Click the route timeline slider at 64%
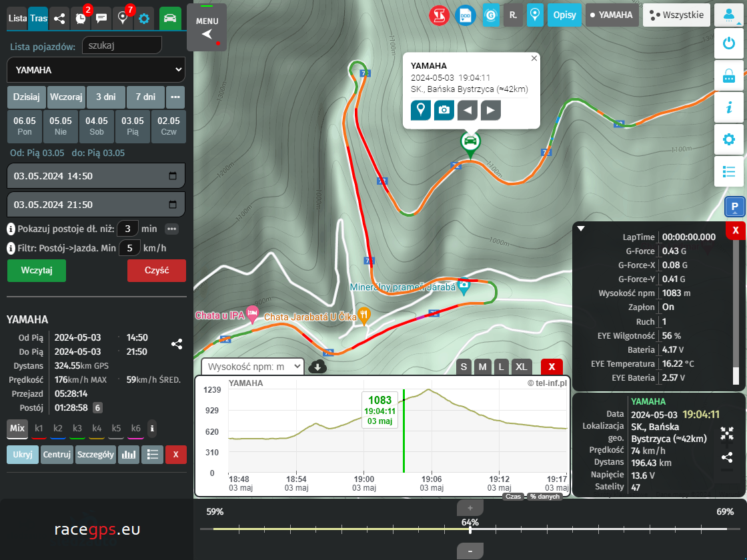 point(470,530)
